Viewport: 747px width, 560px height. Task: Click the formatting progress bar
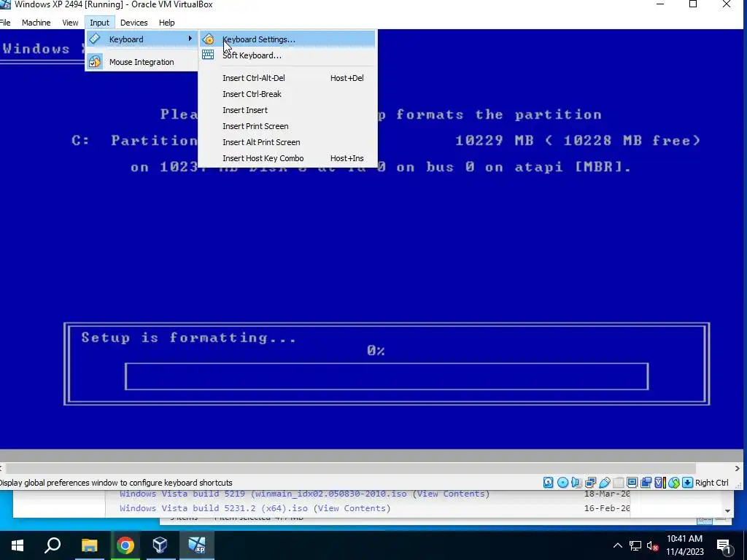tap(387, 376)
